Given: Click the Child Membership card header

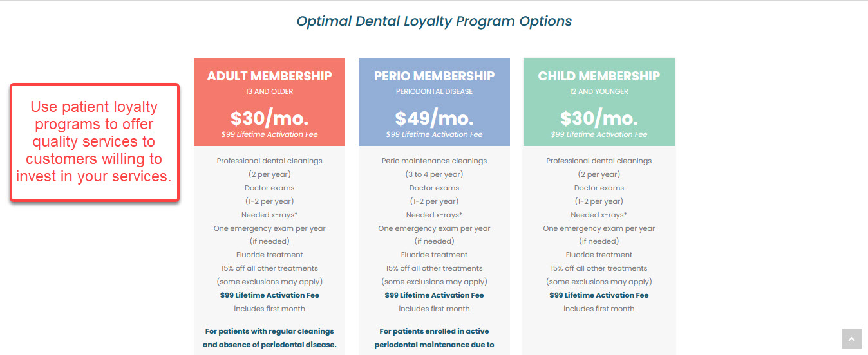Looking at the screenshot, I should click(599, 76).
